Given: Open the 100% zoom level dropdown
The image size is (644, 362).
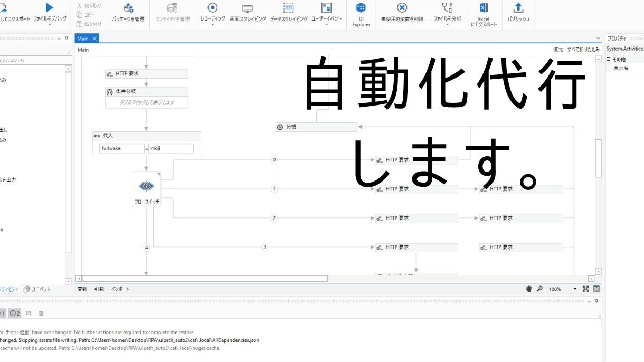Looking at the screenshot, I should click(575, 289).
